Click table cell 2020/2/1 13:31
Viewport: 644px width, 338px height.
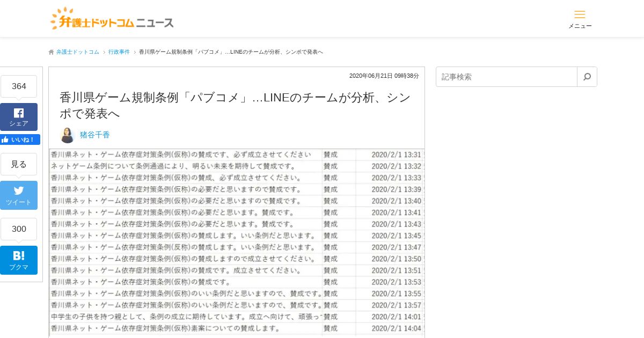pos(396,155)
